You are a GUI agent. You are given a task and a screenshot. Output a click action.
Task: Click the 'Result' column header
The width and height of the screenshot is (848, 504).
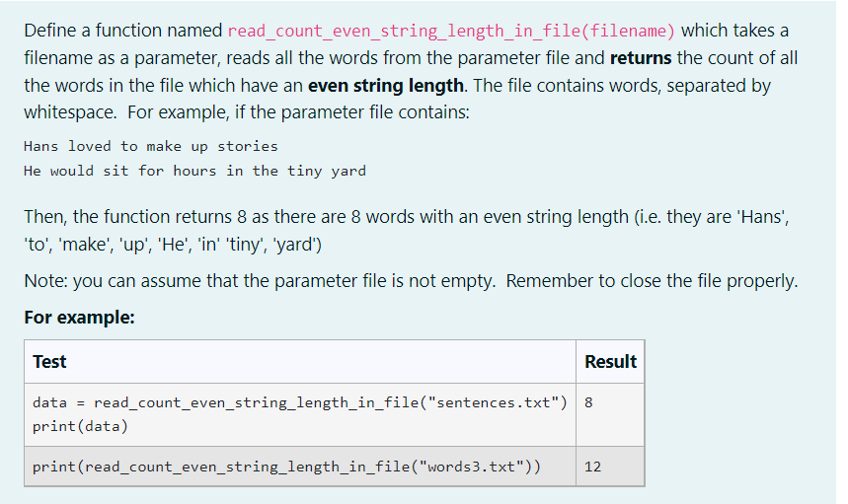click(610, 361)
